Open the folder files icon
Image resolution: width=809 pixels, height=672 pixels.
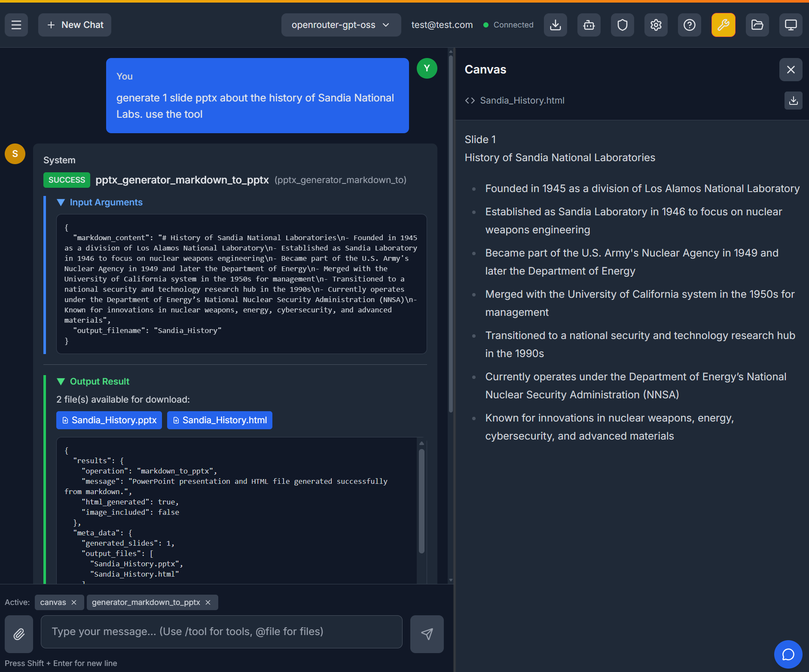click(757, 25)
